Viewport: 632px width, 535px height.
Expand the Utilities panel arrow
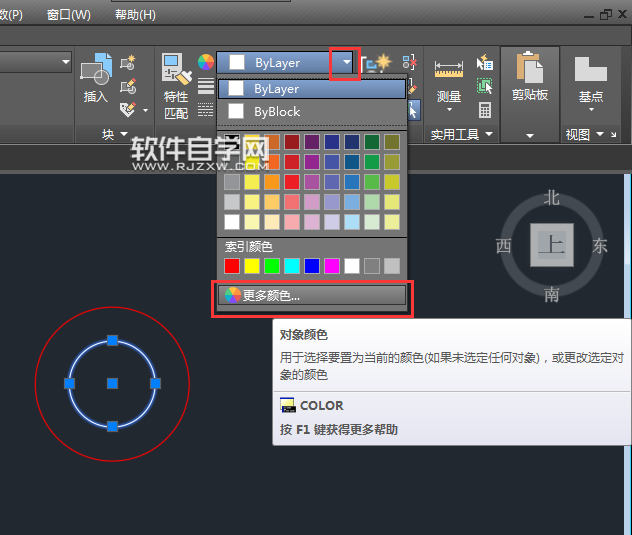point(489,133)
